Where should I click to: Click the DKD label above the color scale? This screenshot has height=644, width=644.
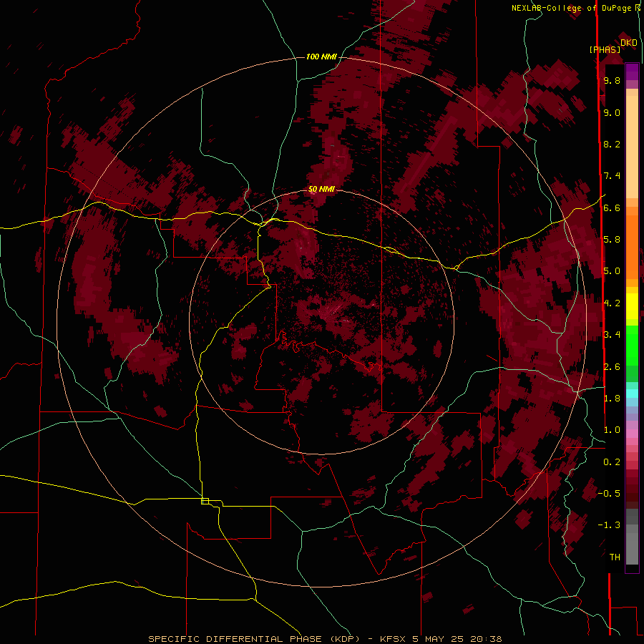coord(629,43)
